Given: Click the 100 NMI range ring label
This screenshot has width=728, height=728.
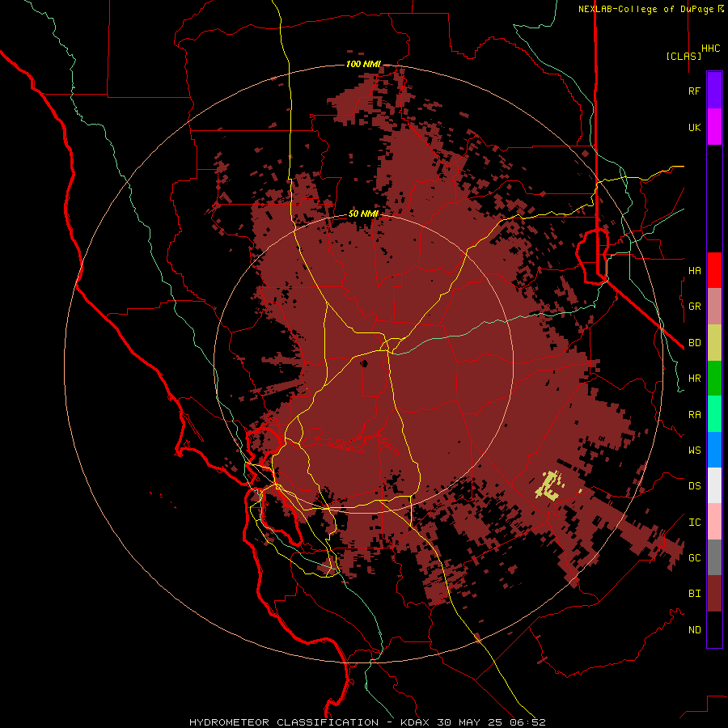Looking at the screenshot, I should (x=363, y=64).
